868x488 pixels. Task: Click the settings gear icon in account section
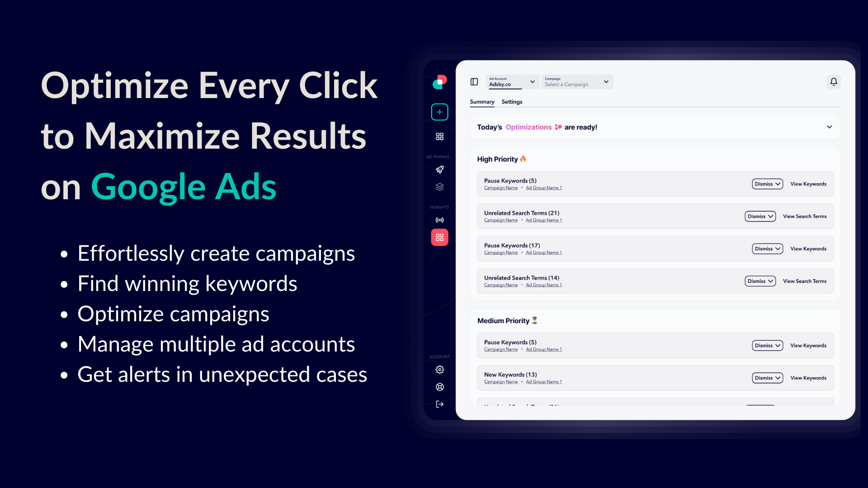click(x=440, y=370)
